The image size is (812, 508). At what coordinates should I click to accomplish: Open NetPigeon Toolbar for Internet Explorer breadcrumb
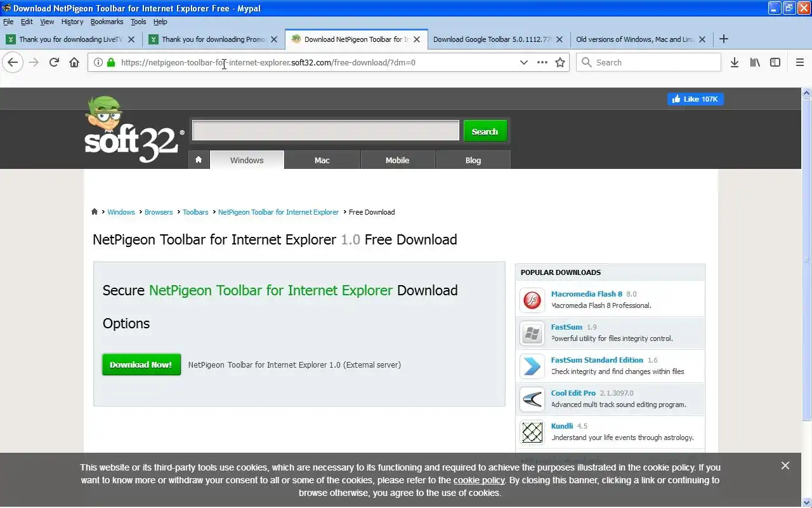(278, 212)
